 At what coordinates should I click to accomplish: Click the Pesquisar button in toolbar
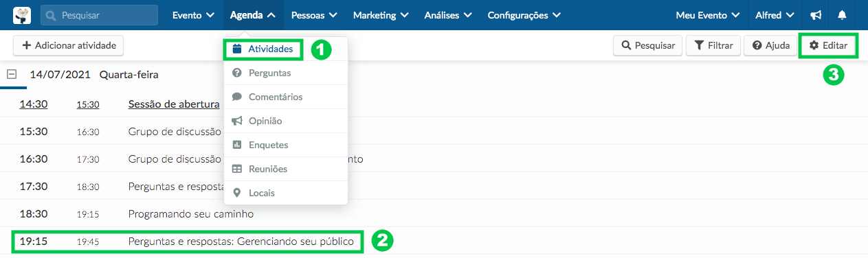pyautogui.click(x=648, y=45)
